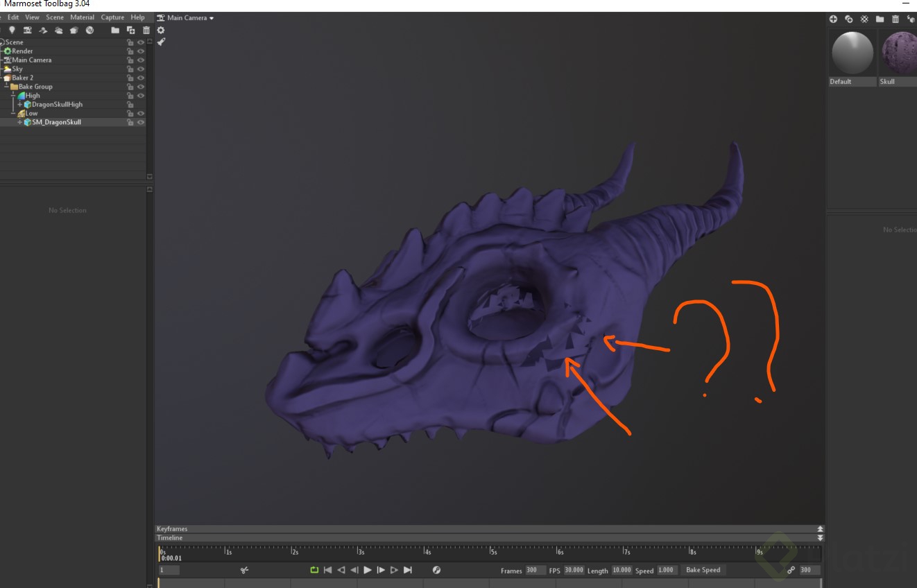Add a turntable object to the scene
The width and height of the screenshot is (917, 588).
click(x=89, y=30)
